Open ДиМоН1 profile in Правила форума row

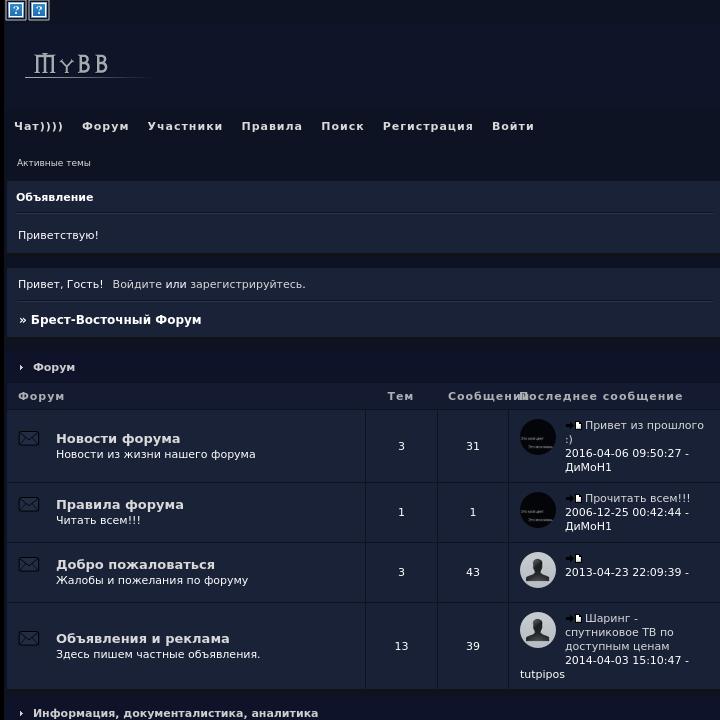588,526
